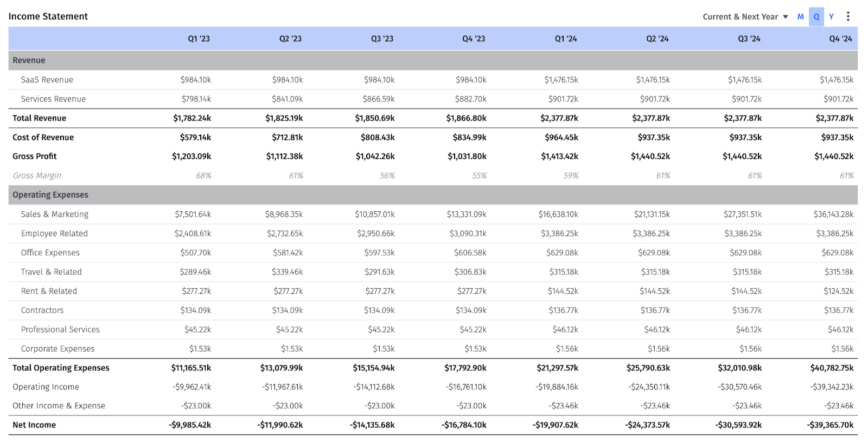Viewport: 868px width, 442px height.
Task: Click the Q1 '23 column header
Action: coord(199,39)
